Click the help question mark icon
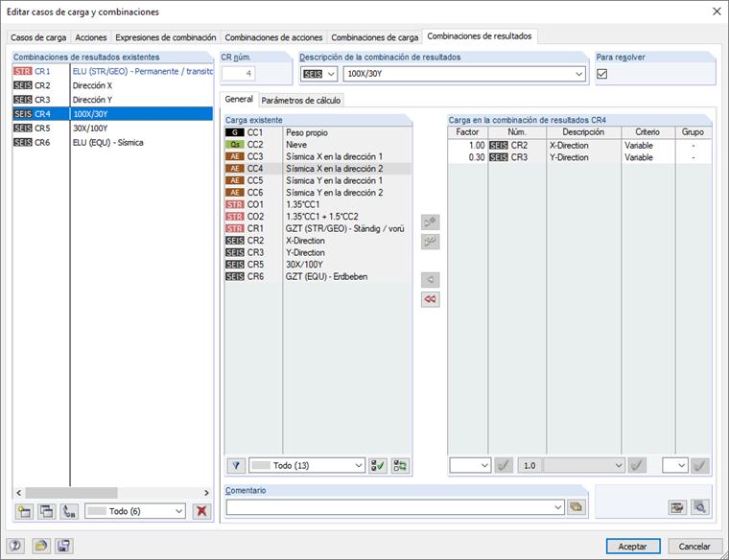Image resolution: width=729 pixels, height=560 pixels. coord(15,546)
